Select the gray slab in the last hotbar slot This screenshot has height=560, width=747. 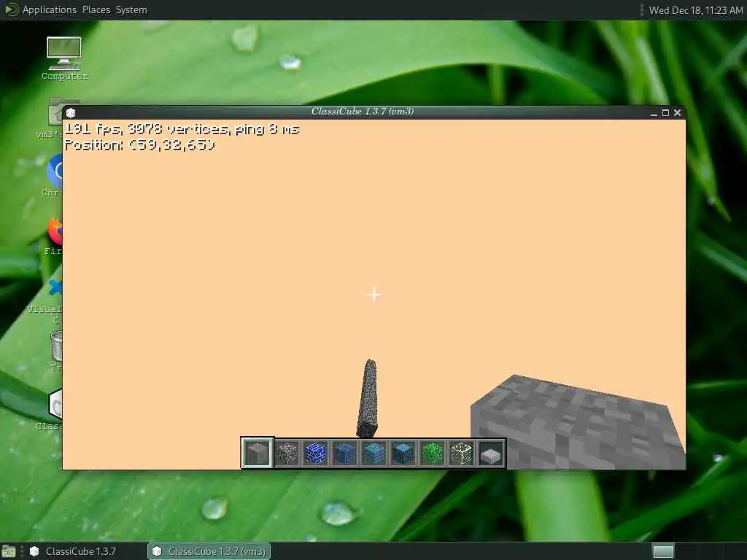491,455
